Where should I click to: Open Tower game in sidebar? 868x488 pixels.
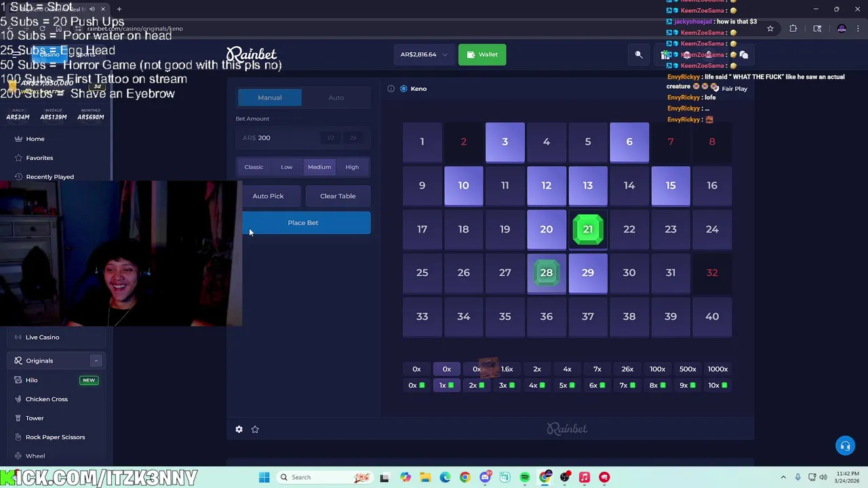pos(35,418)
